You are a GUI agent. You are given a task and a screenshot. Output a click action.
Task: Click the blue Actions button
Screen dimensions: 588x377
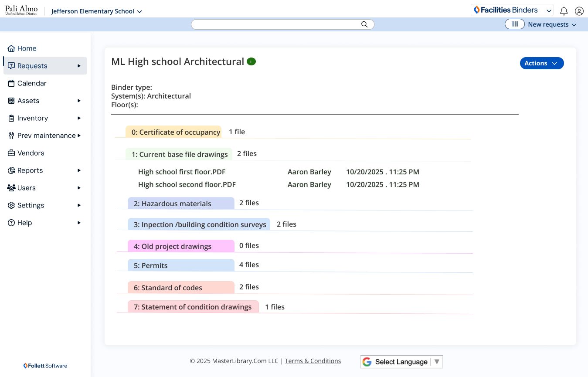(x=541, y=63)
